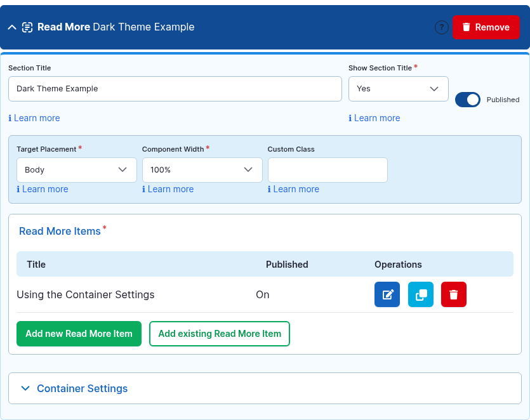Screen dimensions: 530x420
Task: Click the Read More Dark Theme Example title
Action: coord(116,27)
